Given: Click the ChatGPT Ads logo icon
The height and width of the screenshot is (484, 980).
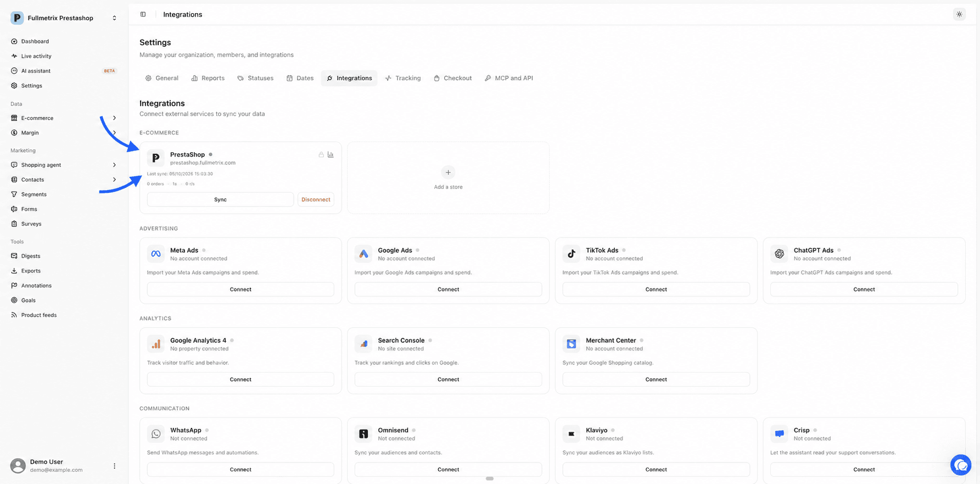Looking at the screenshot, I should pos(779,254).
